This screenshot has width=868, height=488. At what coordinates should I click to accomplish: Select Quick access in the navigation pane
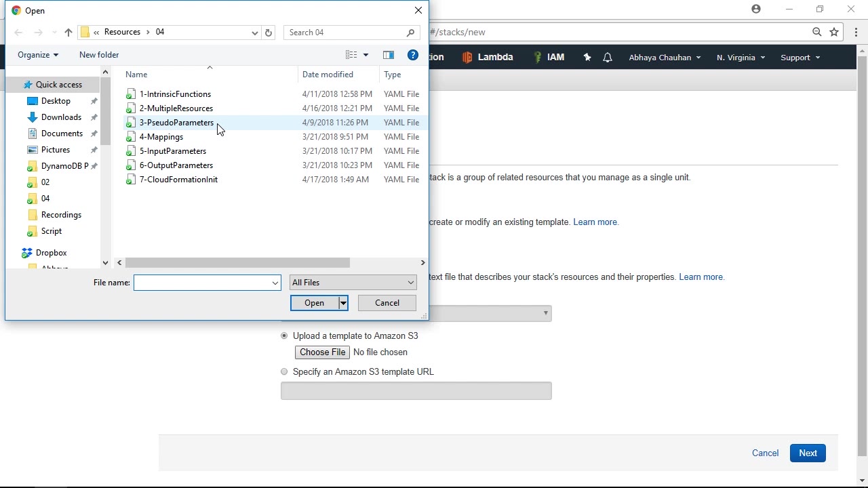pos(58,85)
